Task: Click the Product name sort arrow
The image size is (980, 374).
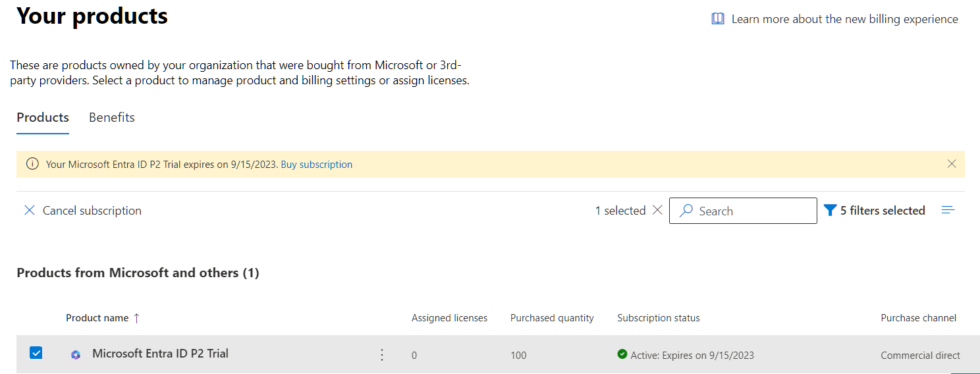Action: [x=137, y=318]
